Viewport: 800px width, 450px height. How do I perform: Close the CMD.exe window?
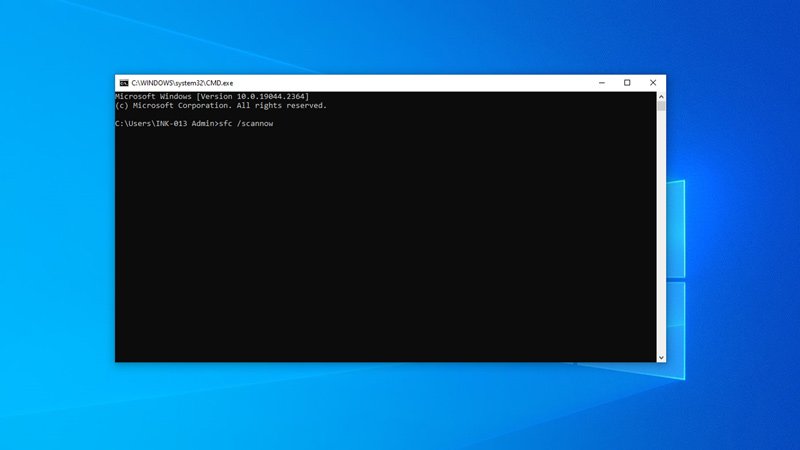[653, 83]
